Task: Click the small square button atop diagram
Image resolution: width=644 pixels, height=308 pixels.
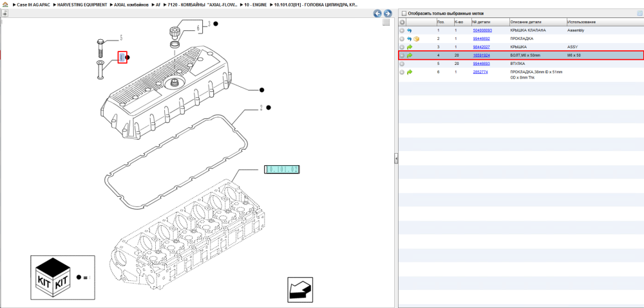Action: (386, 23)
